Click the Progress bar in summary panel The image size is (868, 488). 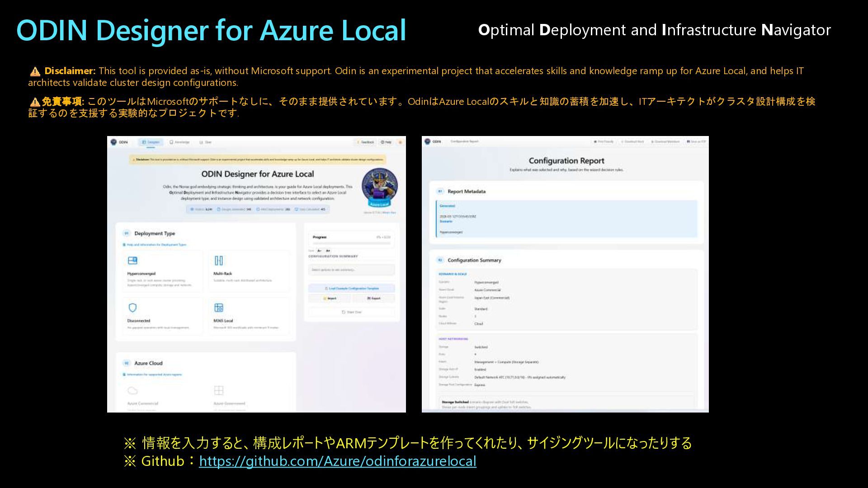point(351,243)
